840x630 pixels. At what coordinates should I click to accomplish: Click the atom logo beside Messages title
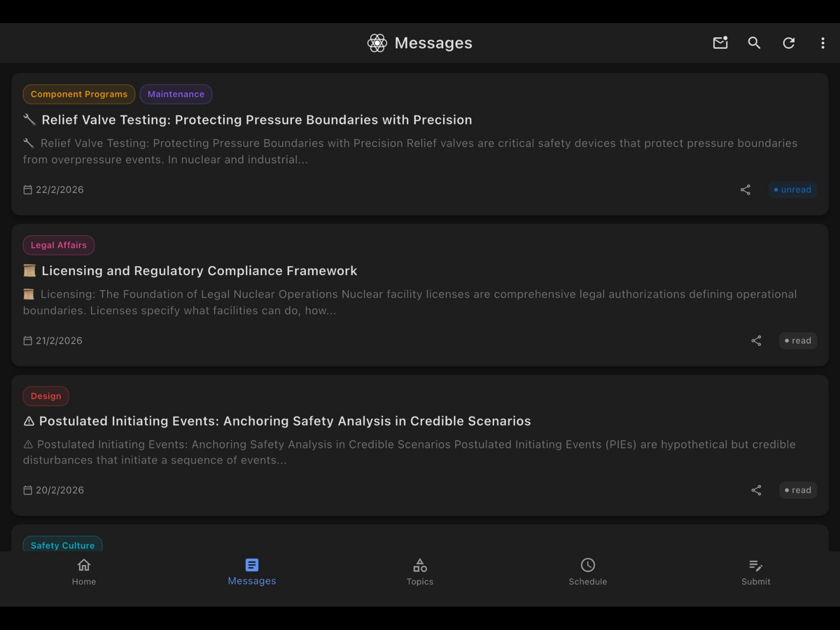(377, 43)
